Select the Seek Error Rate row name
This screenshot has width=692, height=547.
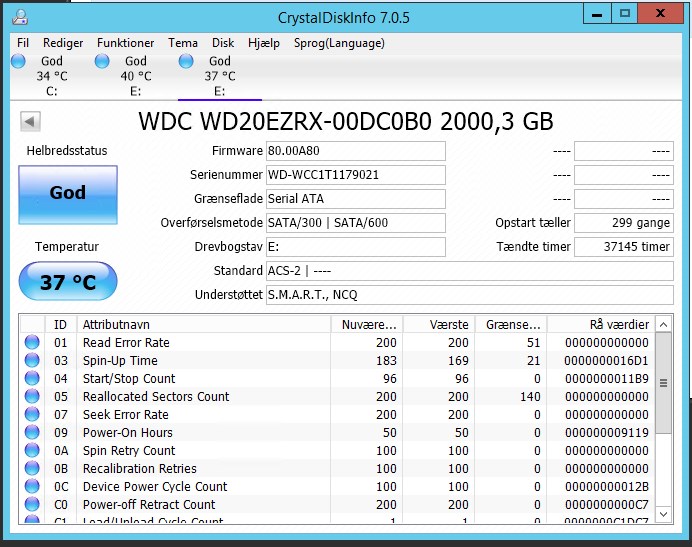coord(126,415)
